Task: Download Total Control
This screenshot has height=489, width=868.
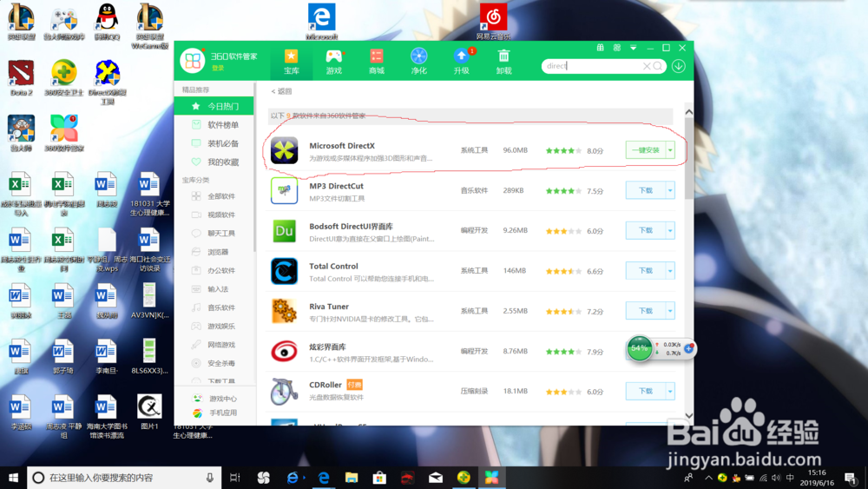Action: [x=646, y=271]
